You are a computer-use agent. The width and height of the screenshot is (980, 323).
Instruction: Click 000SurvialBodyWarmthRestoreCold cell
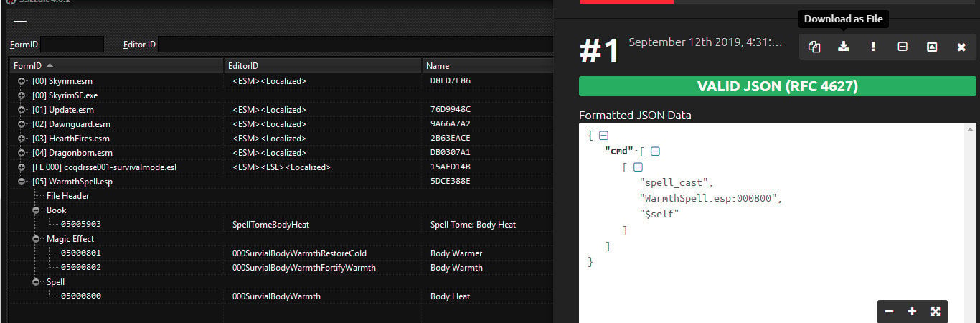pos(300,253)
